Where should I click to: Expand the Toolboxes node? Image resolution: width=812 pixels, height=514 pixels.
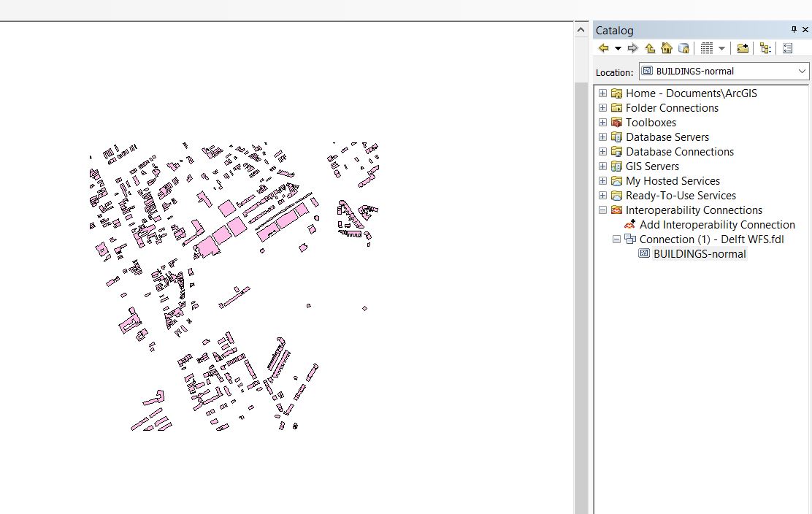(602, 123)
